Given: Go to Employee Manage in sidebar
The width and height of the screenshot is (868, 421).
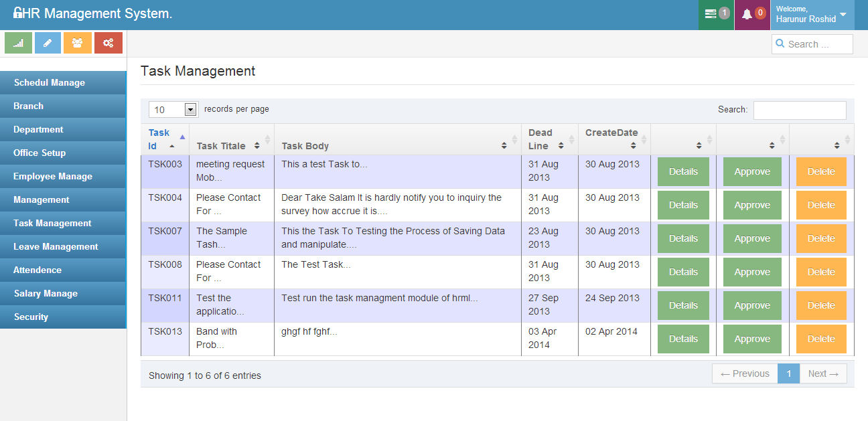Looking at the screenshot, I should click(53, 176).
